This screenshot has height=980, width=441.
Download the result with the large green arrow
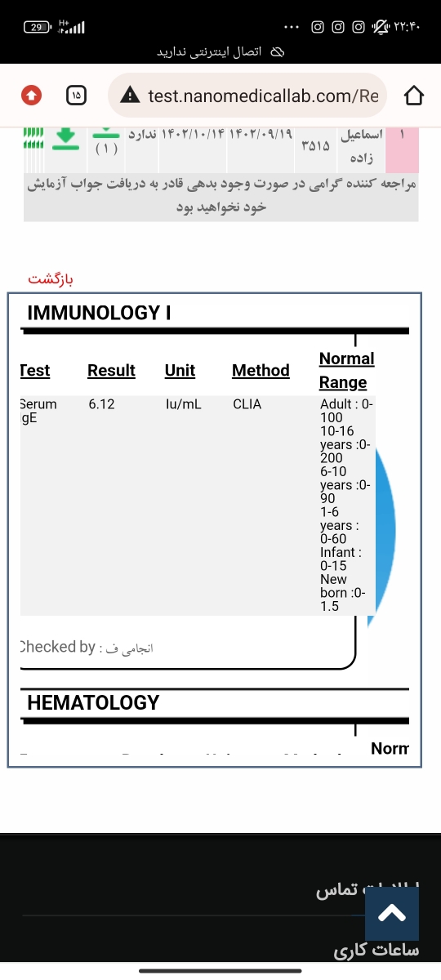65,139
